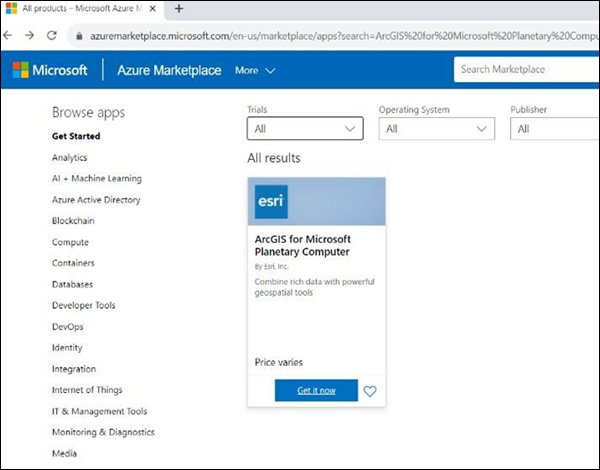This screenshot has height=470, width=600.
Task: Open a new browser tab
Action: 179,9
